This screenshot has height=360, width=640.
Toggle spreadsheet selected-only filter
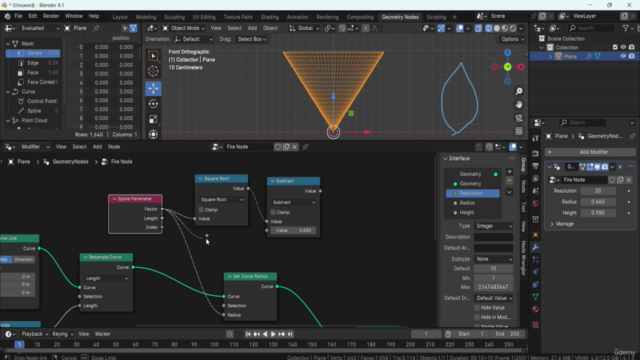coord(125,28)
